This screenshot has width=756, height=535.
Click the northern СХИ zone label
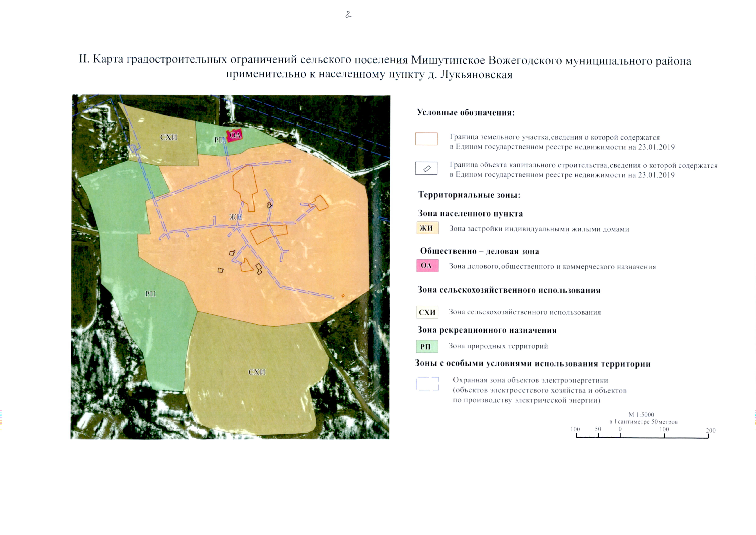(169, 137)
